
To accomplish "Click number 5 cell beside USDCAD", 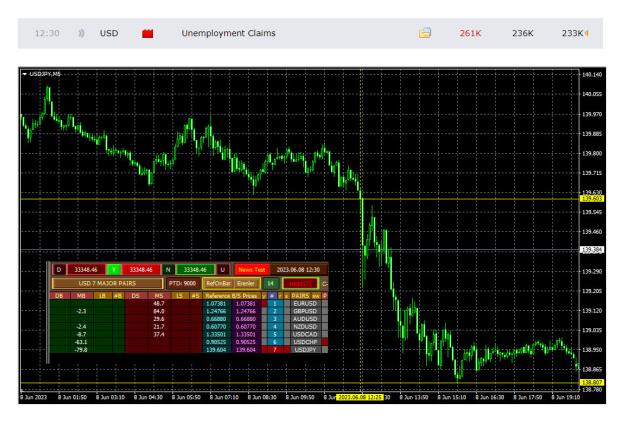I will (x=275, y=334).
